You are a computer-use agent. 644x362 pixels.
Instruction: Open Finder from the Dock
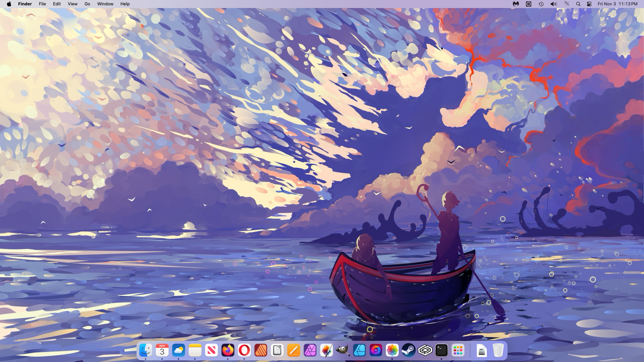pyautogui.click(x=146, y=351)
